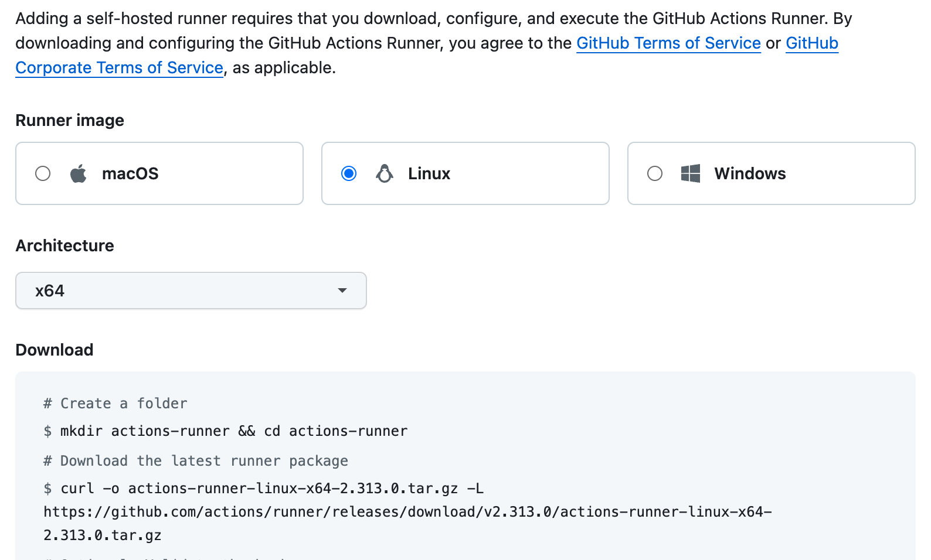This screenshot has width=931, height=560.
Task: Click the '# Create a folder' comment
Action: [x=115, y=404]
